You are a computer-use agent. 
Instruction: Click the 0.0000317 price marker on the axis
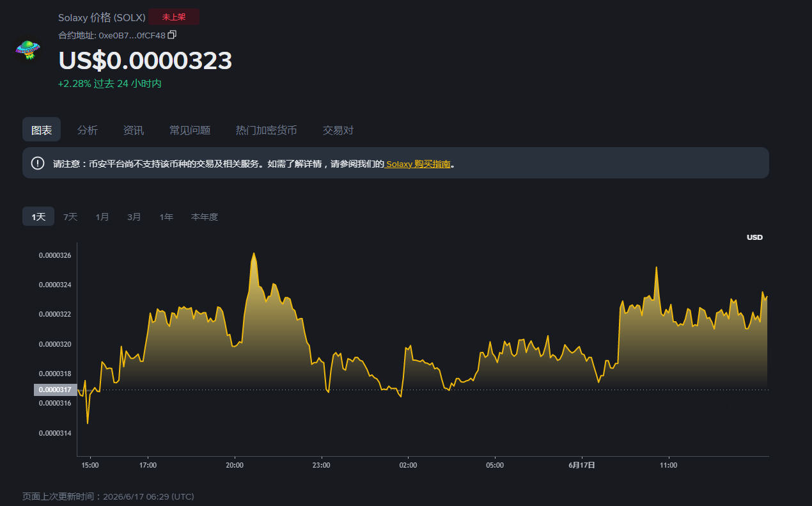coord(55,390)
